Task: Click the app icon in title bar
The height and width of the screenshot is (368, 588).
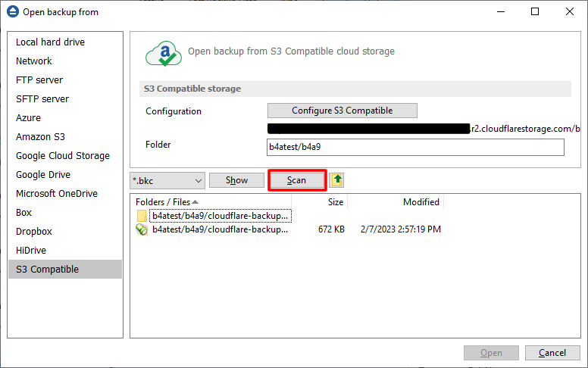Action: click(12, 12)
